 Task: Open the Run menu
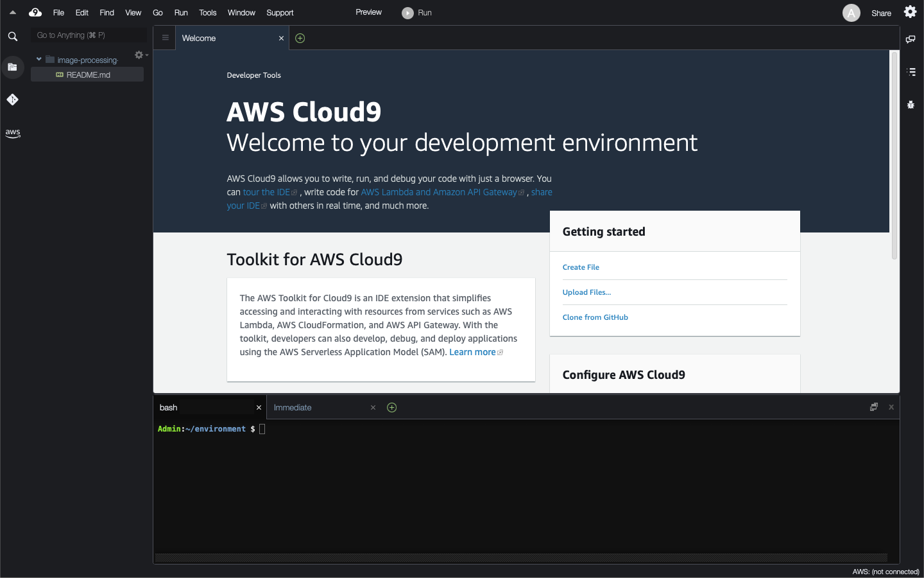coord(181,13)
